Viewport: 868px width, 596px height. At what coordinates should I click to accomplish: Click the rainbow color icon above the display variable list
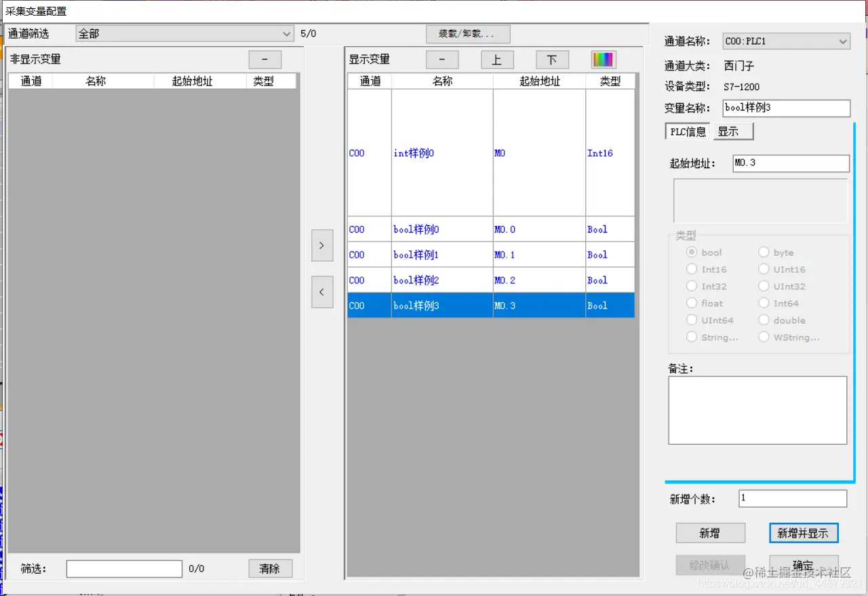(603, 59)
